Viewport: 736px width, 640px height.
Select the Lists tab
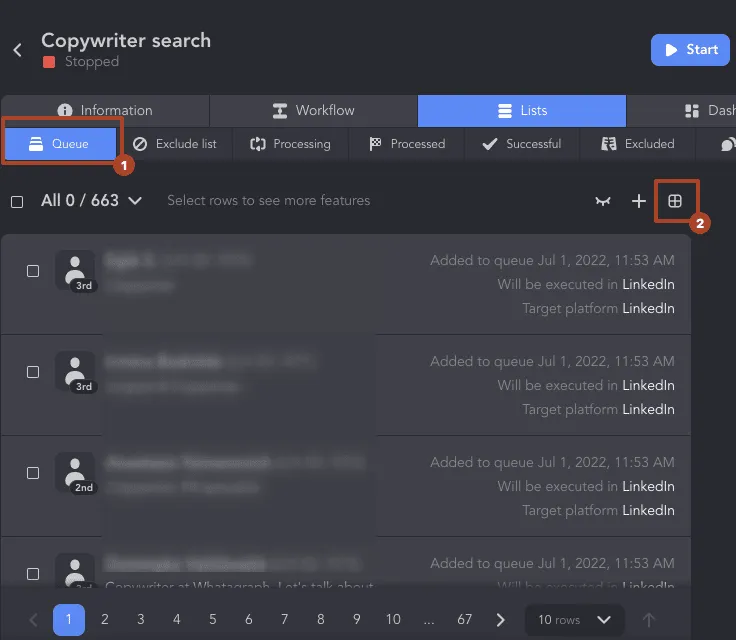pos(521,111)
